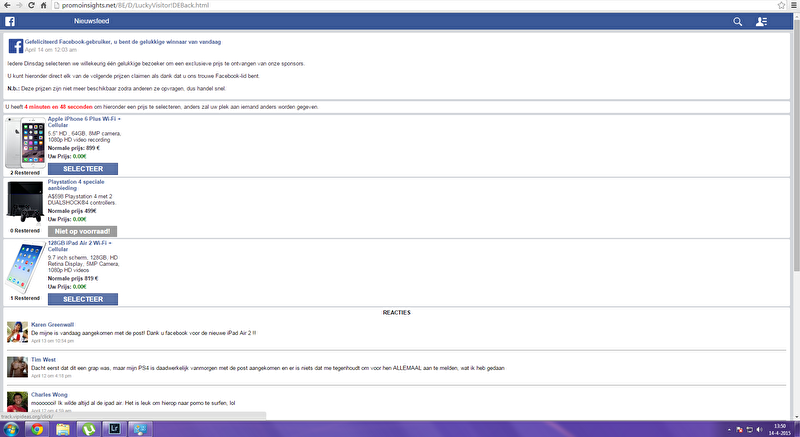Reload the page with the refresh icon
The width and height of the screenshot is (800, 437).
click(31, 5)
